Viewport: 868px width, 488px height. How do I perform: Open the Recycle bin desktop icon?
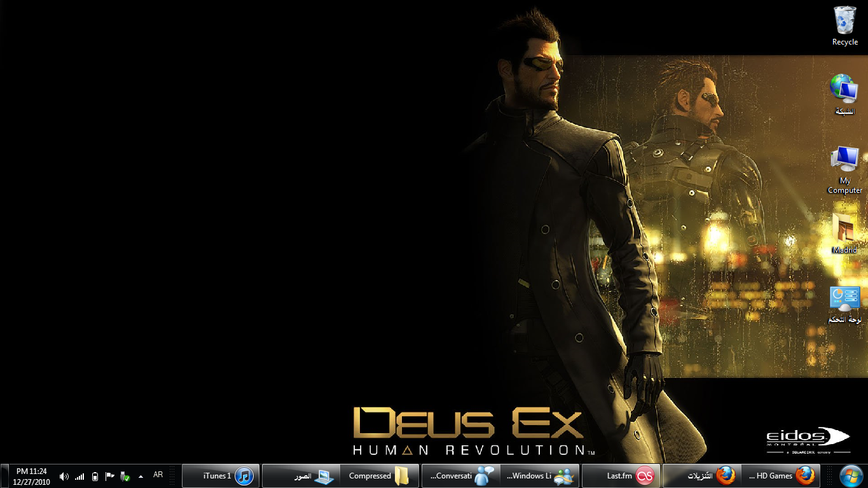845,25
